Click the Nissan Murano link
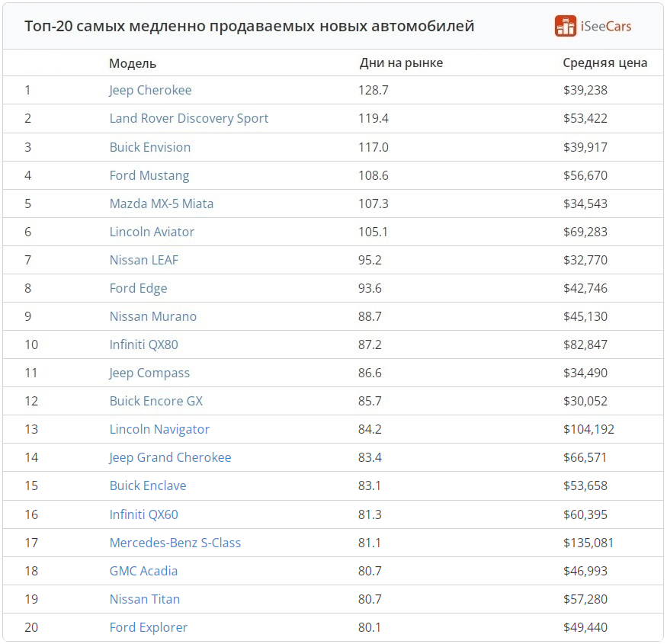 click(x=153, y=316)
